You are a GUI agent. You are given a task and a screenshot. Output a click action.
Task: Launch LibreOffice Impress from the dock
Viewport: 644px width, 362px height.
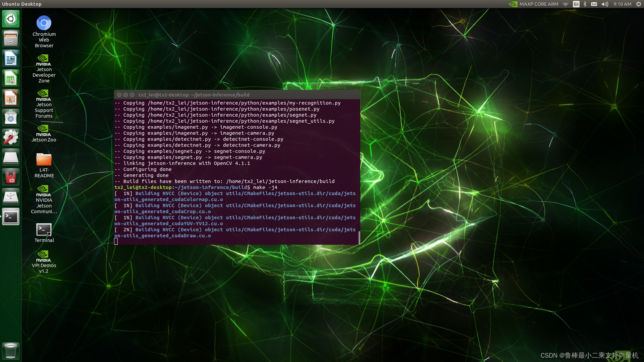(11, 98)
